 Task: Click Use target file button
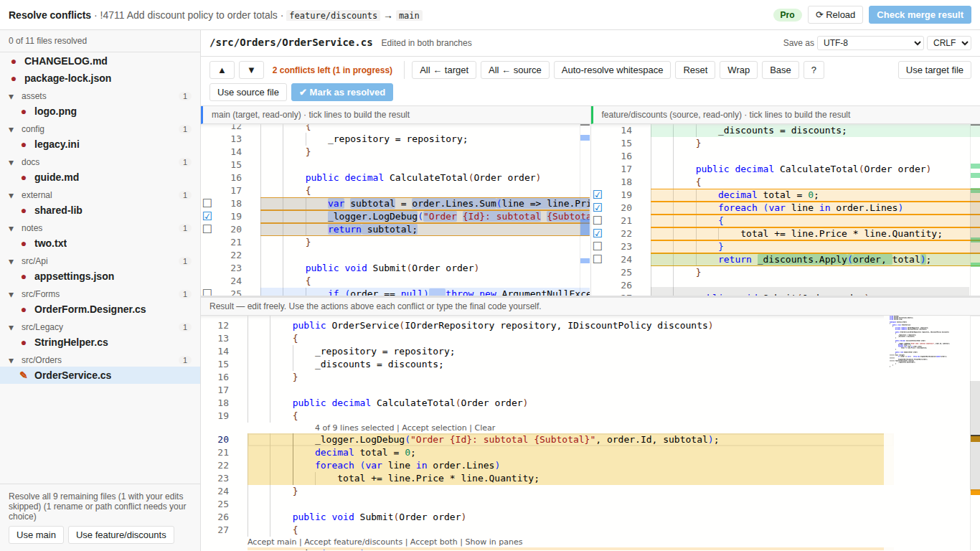(x=934, y=70)
